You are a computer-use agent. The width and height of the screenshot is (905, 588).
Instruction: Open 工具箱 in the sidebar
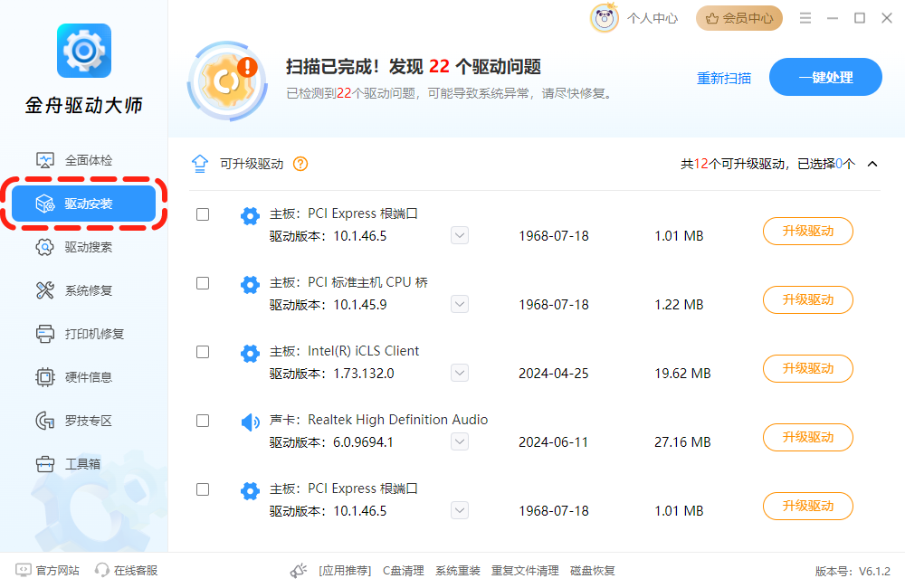tap(83, 464)
